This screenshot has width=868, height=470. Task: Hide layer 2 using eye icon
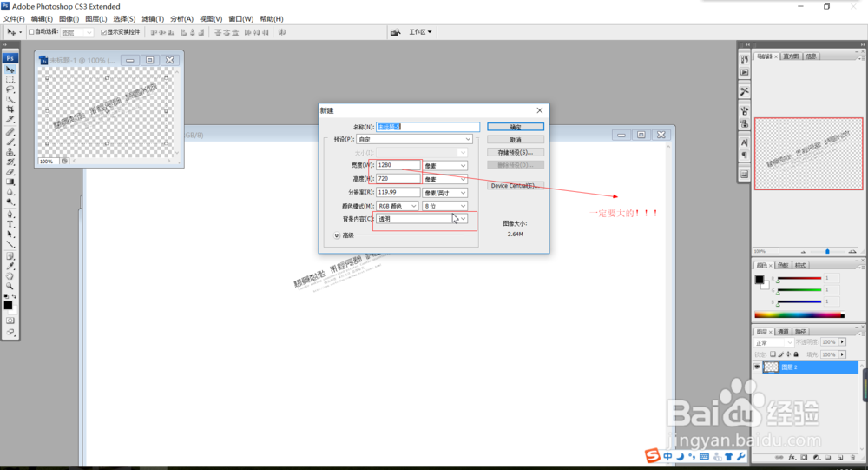click(757, 367)
